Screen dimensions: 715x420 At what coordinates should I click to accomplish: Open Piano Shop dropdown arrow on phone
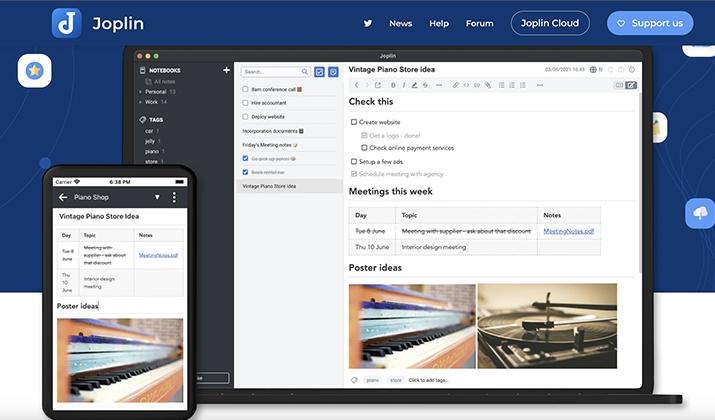click(x=157, y=198)
